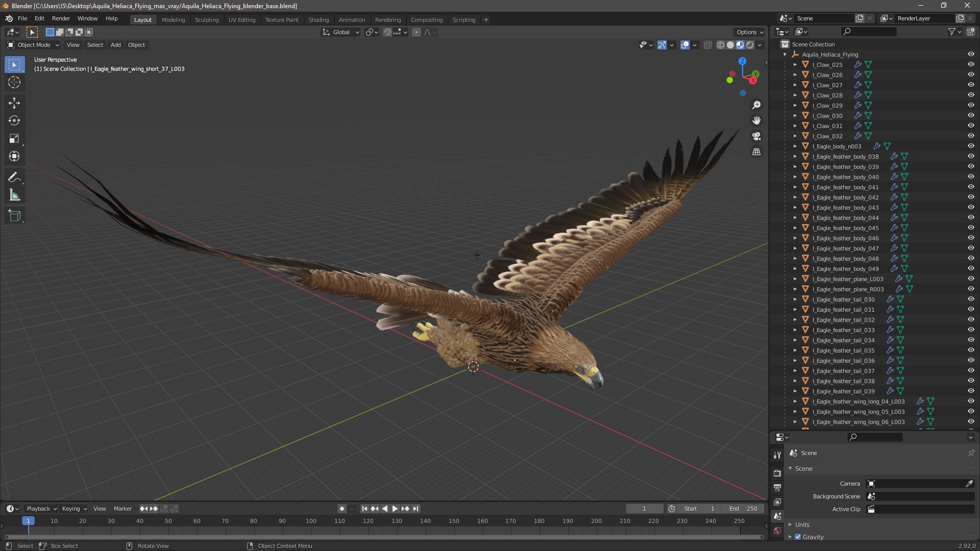The width and height of the screenshot is (980, 551).
Task: Open the viewport Add menu
Action: tap(116, 45)
